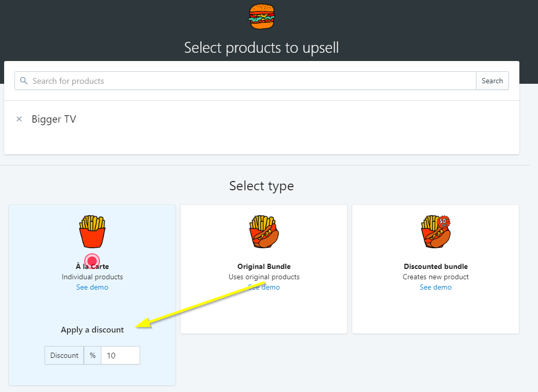
Task: Open See demo link under Original Bundle
Action: coord(264,287)
